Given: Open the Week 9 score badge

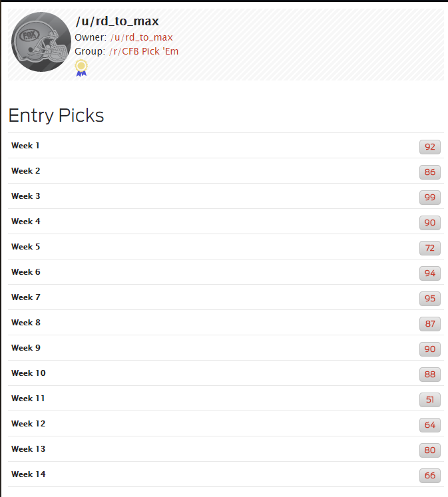Looking at the screenshot, I should [429, 349].
